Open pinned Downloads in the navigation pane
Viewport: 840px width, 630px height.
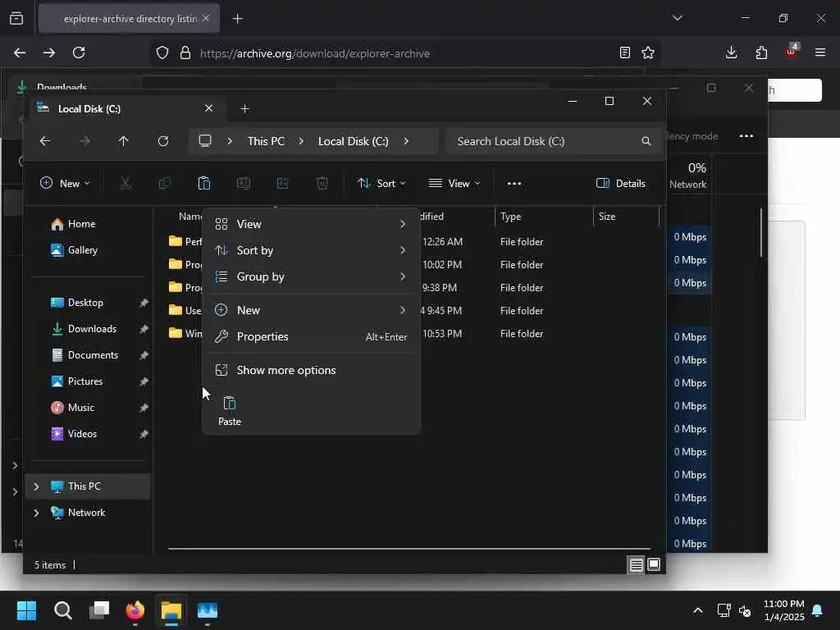(89, 329)
